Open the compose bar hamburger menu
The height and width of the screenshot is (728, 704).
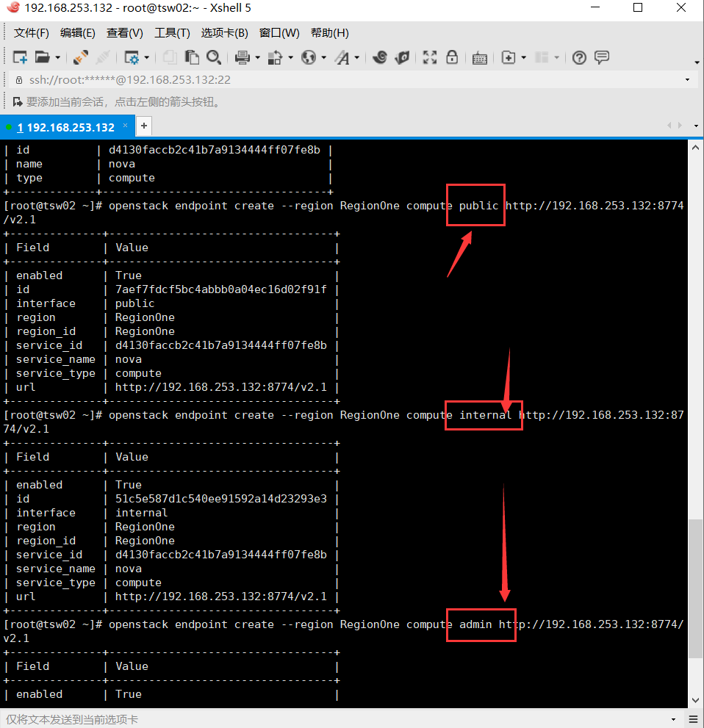pyautogui.click(x=693, y=720)
